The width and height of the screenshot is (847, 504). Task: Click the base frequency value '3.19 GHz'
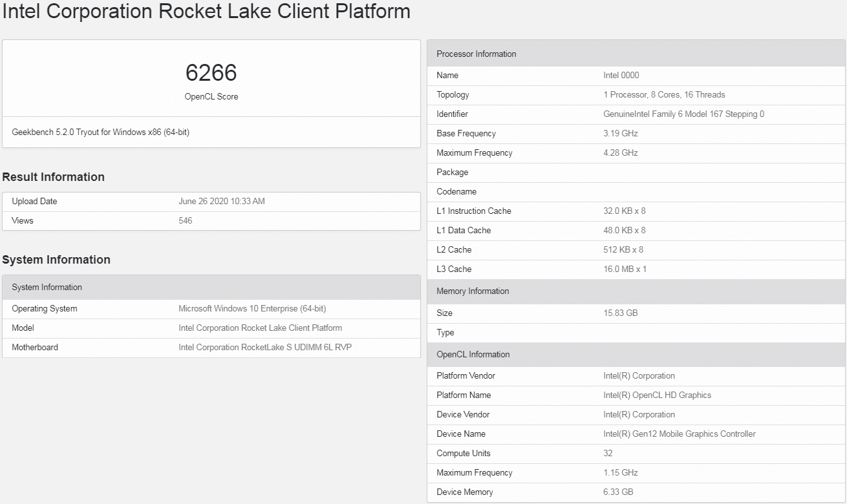[x=621, y=134]
